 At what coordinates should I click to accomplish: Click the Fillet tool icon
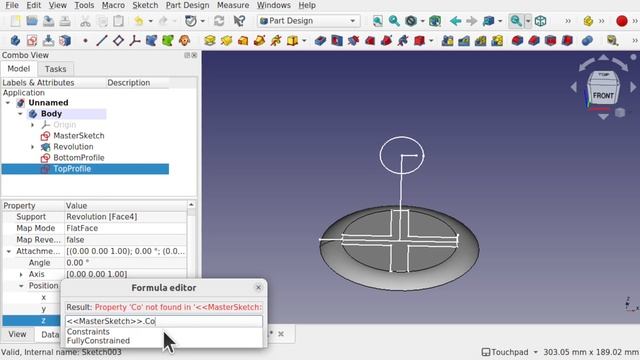tap(517, 40)
